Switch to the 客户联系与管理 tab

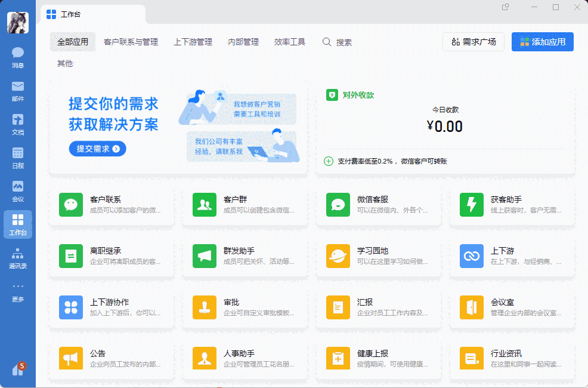[131, 42]
